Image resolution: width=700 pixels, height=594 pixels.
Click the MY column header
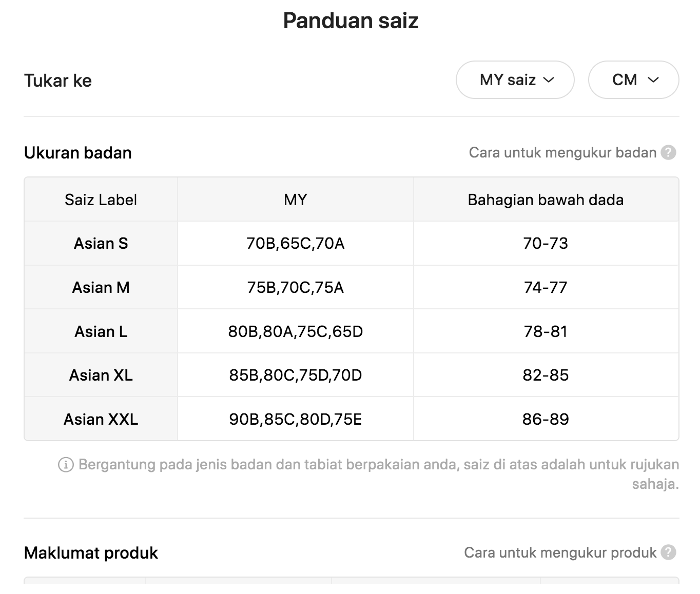tap(296, 200)
